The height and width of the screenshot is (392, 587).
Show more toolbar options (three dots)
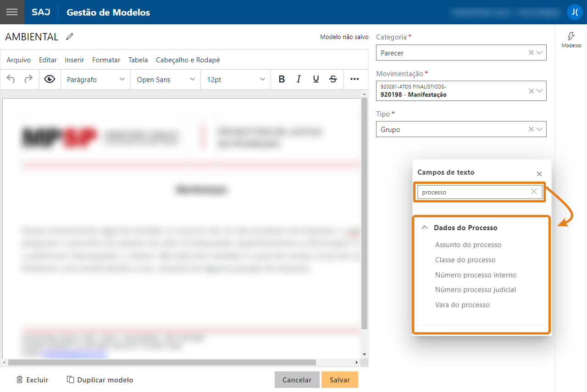354,79
